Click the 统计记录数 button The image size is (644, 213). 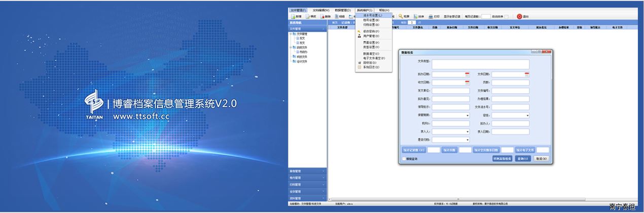tap(413, 150)
